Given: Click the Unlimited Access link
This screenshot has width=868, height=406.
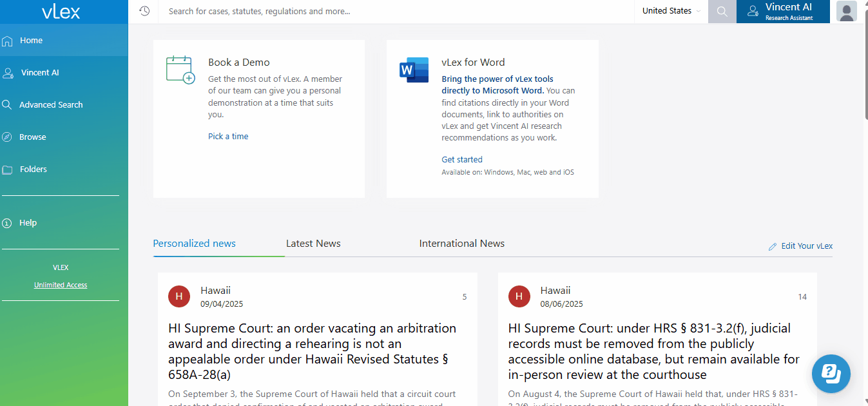Looking at the screenshot, I should tap(61, 285).
